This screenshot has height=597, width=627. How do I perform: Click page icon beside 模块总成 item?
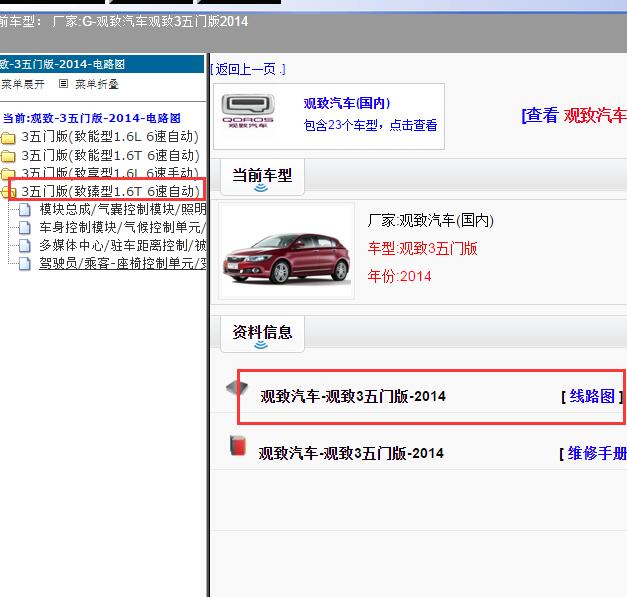pyautogui.click(x=24, y=210)
